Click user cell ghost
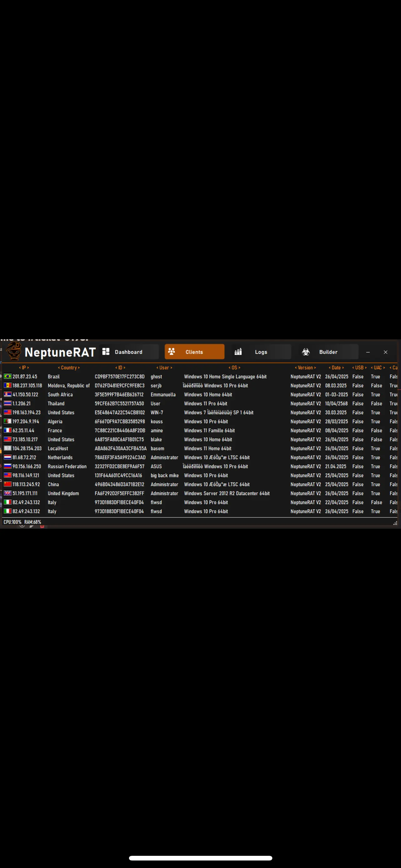401x868 pixels. [156, 377]
